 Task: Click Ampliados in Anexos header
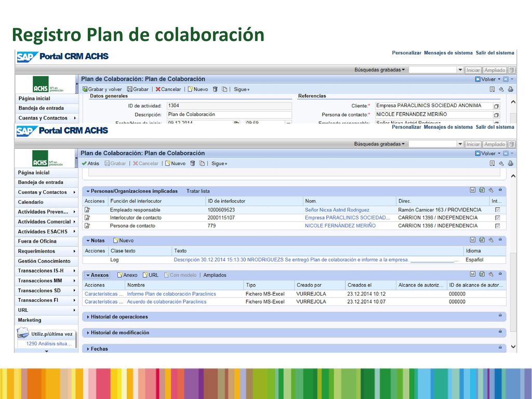pyautogui.click(x=215, y=275)
